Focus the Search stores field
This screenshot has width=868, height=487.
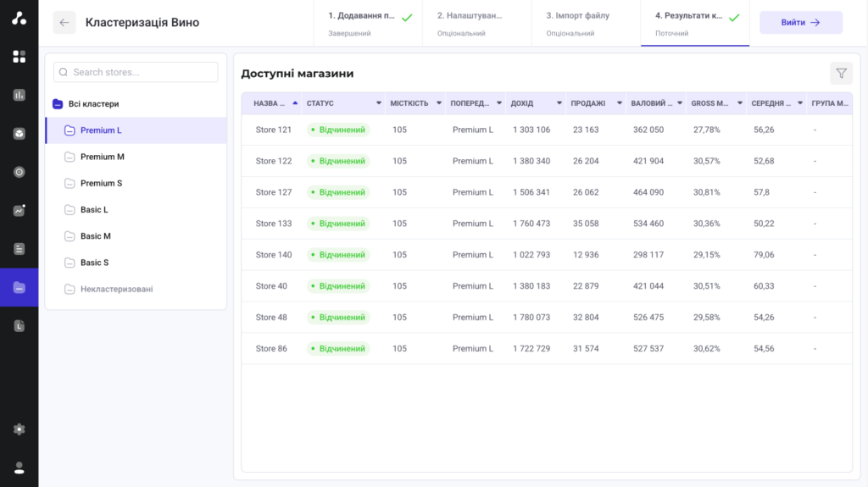click(136, 72)
